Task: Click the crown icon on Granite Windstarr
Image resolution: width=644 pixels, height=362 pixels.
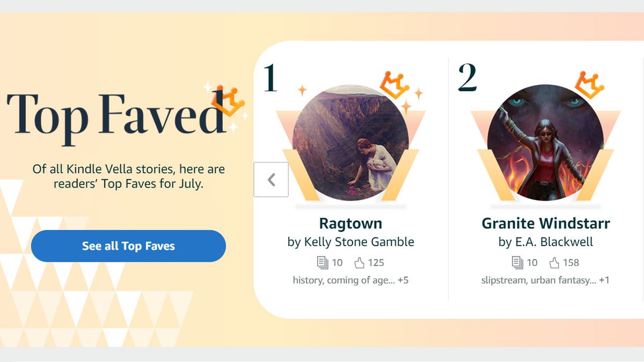Action: pyautogui.click(x=589, y=85)
